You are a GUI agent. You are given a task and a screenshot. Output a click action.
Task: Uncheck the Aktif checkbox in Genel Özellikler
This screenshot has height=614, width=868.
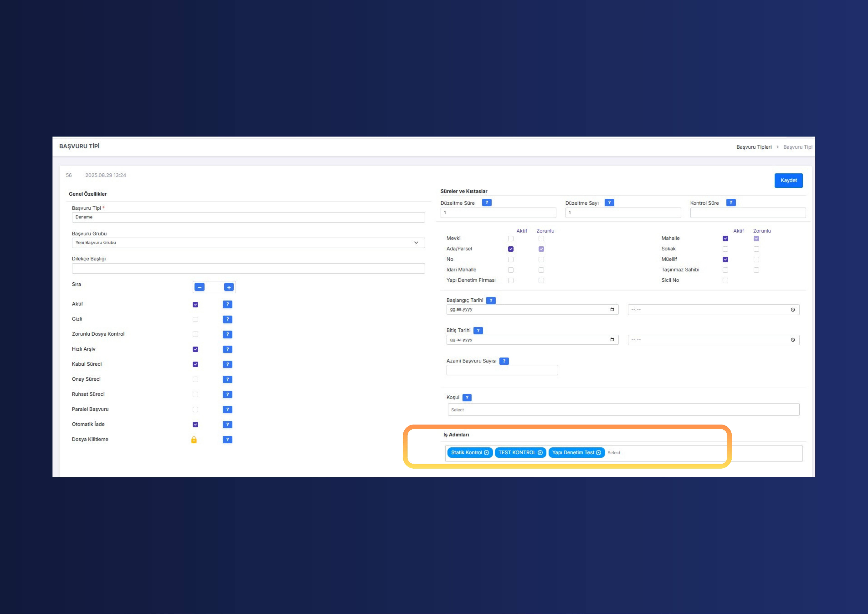(x=195, y=305)
